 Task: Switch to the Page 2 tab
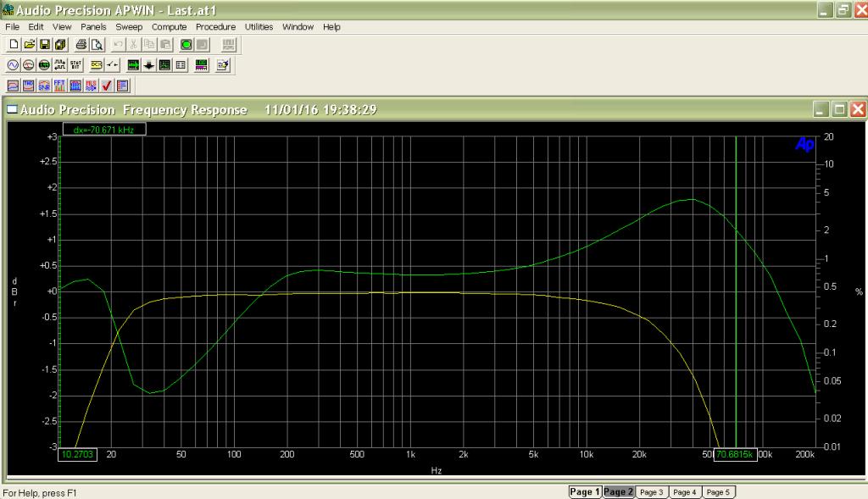pos(618,492)
